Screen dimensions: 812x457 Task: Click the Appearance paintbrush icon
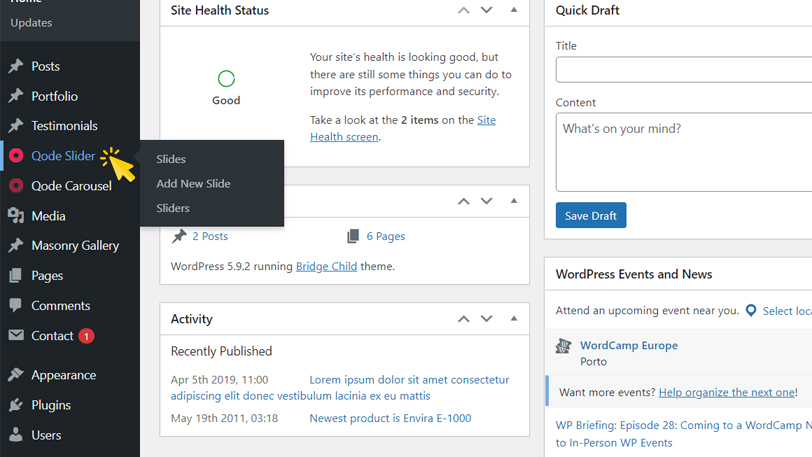[16, 376]
